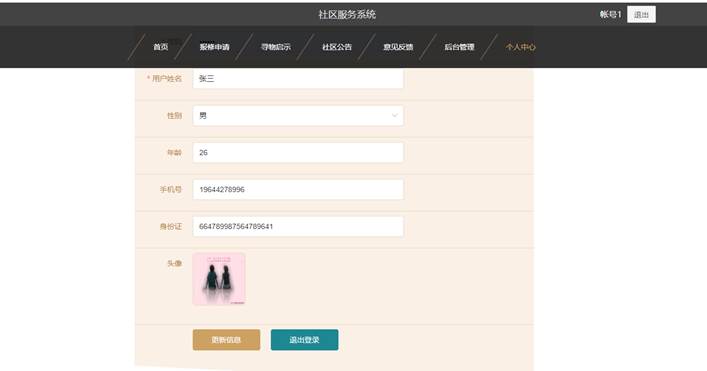Image resolution: width=707 pixels, height=371 pixels.
Task: Open the 首页 navigation tab
Action: (x=161, y=47)
